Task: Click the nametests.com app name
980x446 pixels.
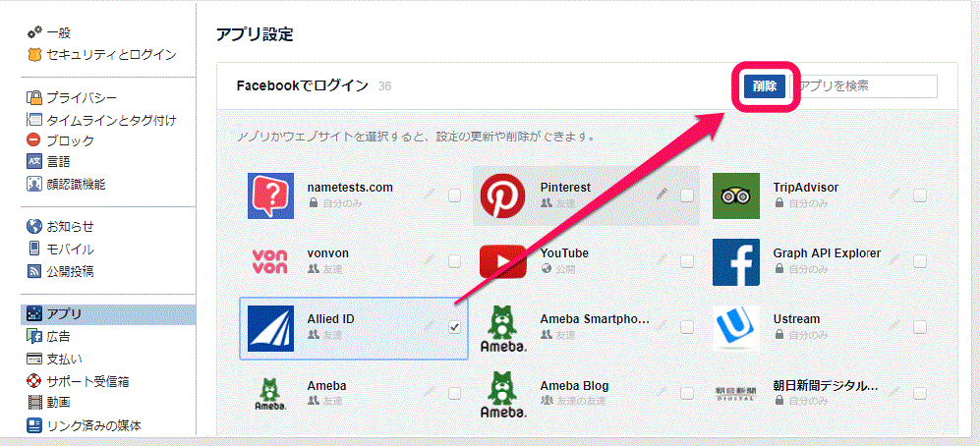Action: 350,188
